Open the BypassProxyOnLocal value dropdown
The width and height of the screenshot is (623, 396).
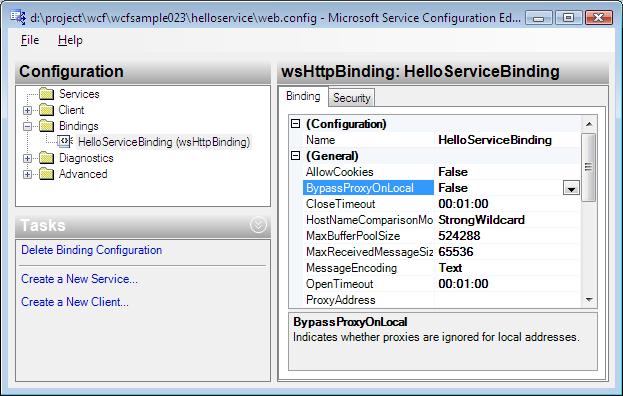coord(571,188)
